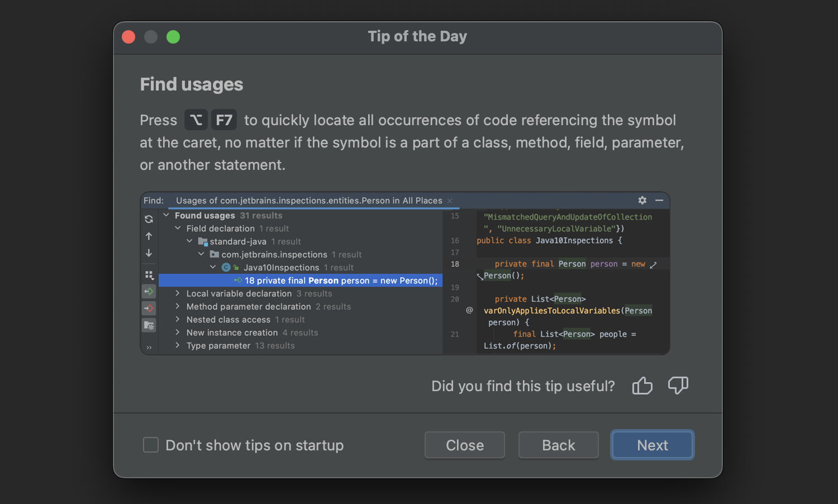838x504 pixels.
Task: Click the thumbs up icon
Action: point(642,386)
